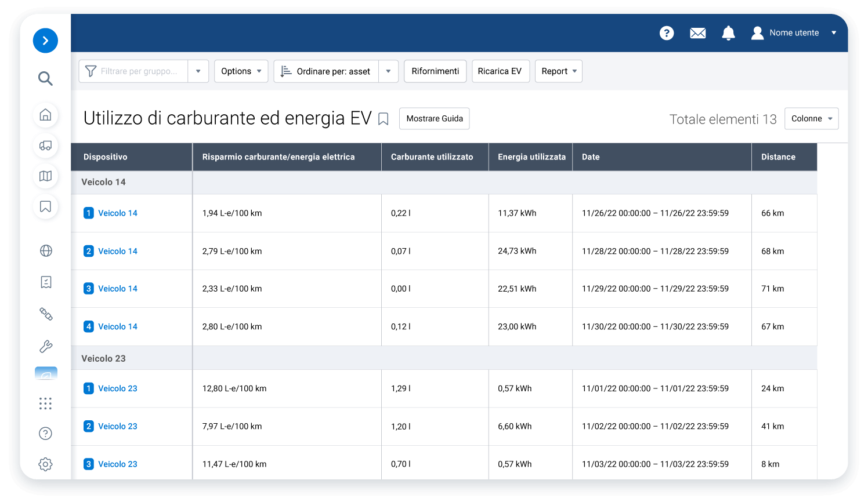Click the mail envelope icon in header
Viewport: 868px width, 502px height.
click(697, 33)
